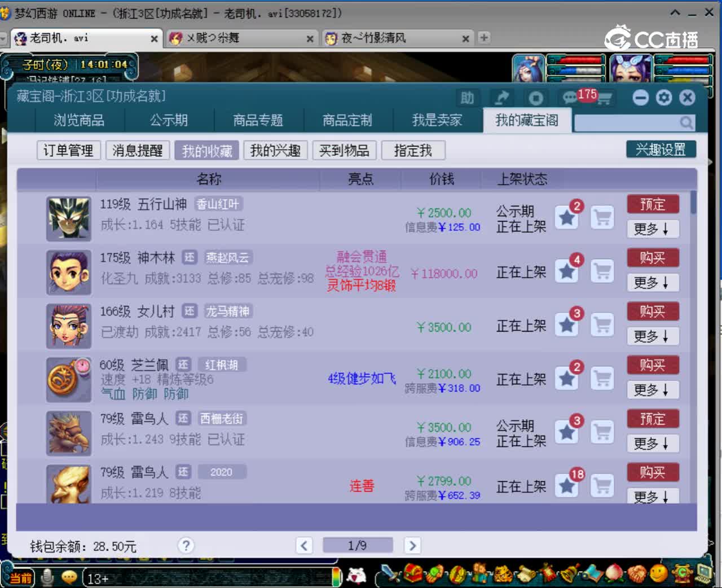Image resolution: width=722 pixels, height=588 pixels.
Task: Click the share arrow icon in header
Action: [x=501, y=98]
